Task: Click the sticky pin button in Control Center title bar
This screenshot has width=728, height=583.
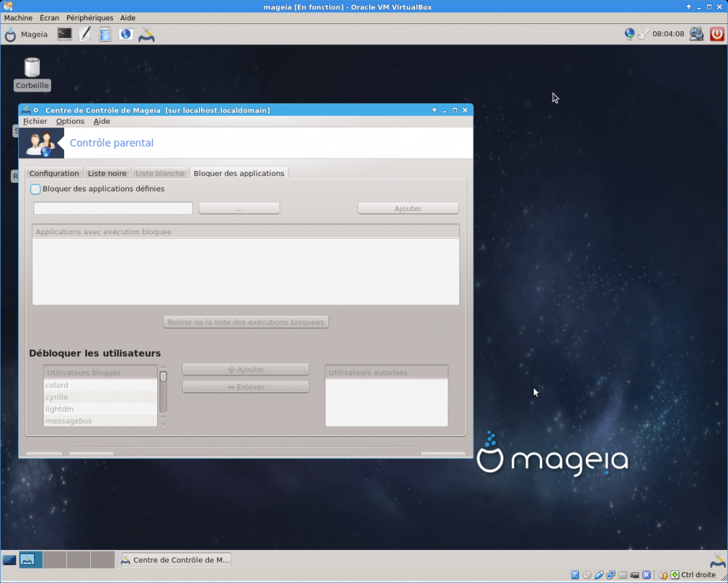Action: click(x=36, y=110)
